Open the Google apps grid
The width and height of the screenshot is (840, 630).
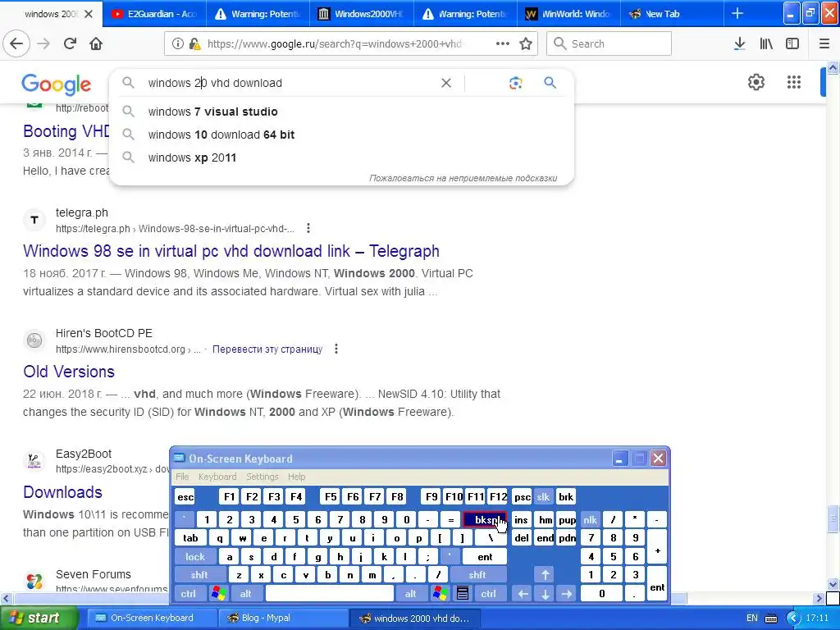click(x=794, y=82)
